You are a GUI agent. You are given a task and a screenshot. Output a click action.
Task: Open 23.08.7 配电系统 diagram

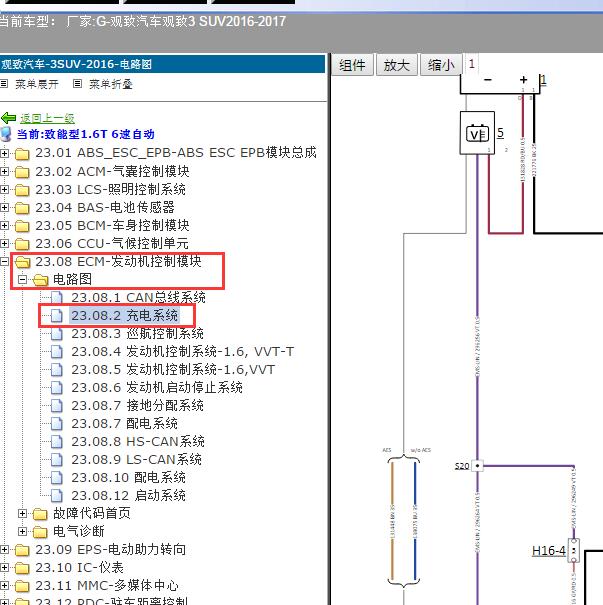click(x=125, y=424)
